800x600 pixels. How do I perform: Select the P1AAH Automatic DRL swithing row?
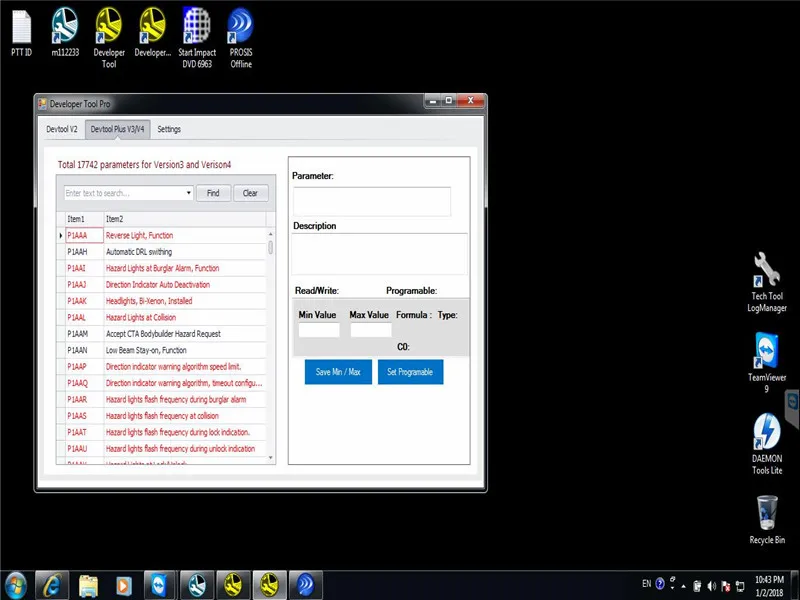pos(162,252)
